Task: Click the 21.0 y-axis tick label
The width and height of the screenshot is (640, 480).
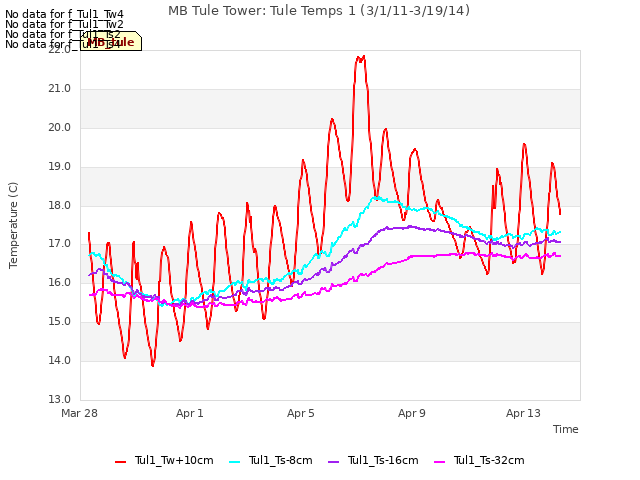Action: (x=60, y=89)
